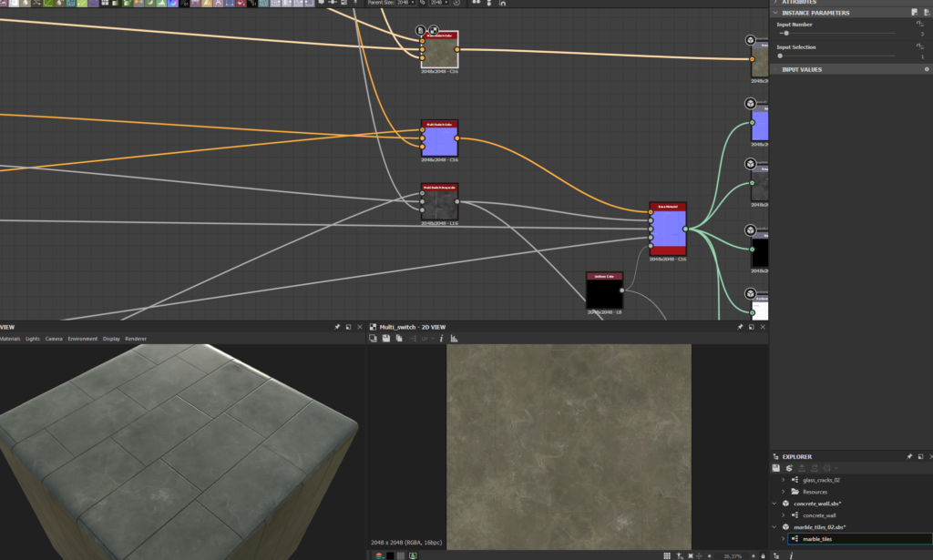Open the Renderer menu in 3D view
Image resolution: width=933 pixels, height=560 pixels.
pos(136,339)
